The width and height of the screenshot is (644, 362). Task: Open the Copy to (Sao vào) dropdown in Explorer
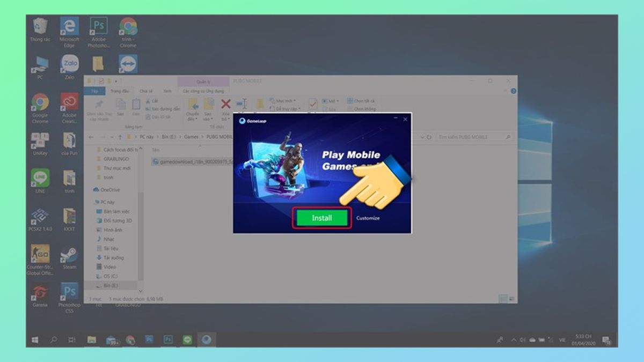pos(208,109)
